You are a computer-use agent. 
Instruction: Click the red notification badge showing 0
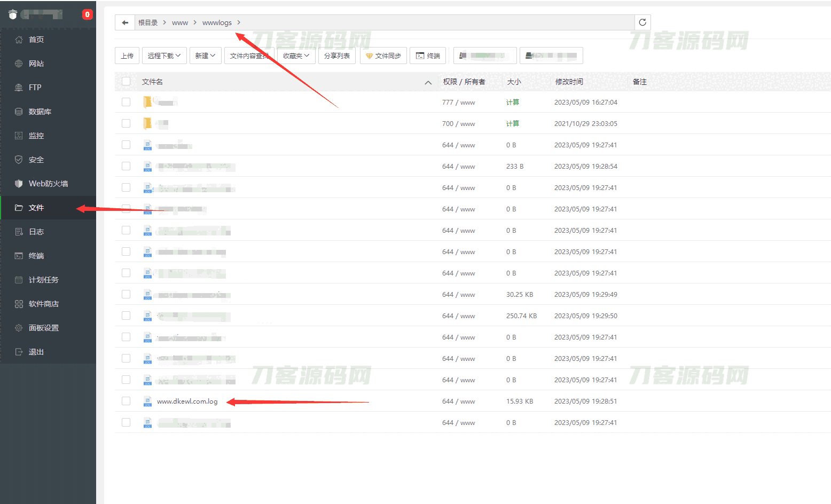pyautogui.click(x=87, y=14)
